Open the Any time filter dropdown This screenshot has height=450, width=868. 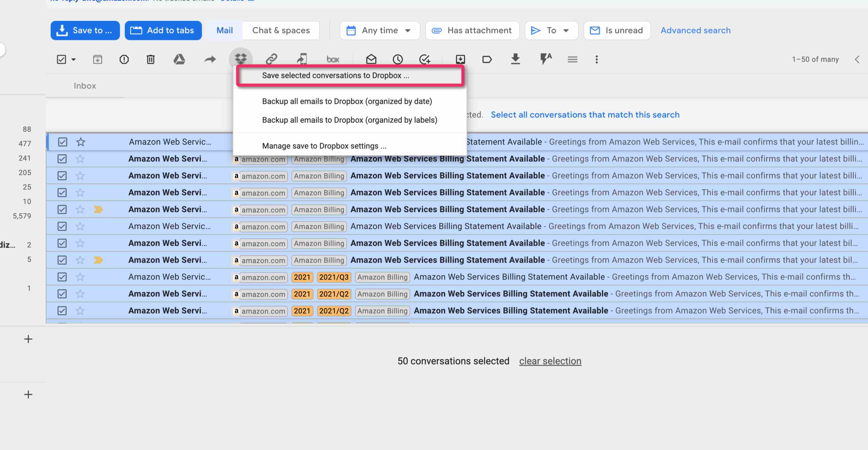point(380,30)
